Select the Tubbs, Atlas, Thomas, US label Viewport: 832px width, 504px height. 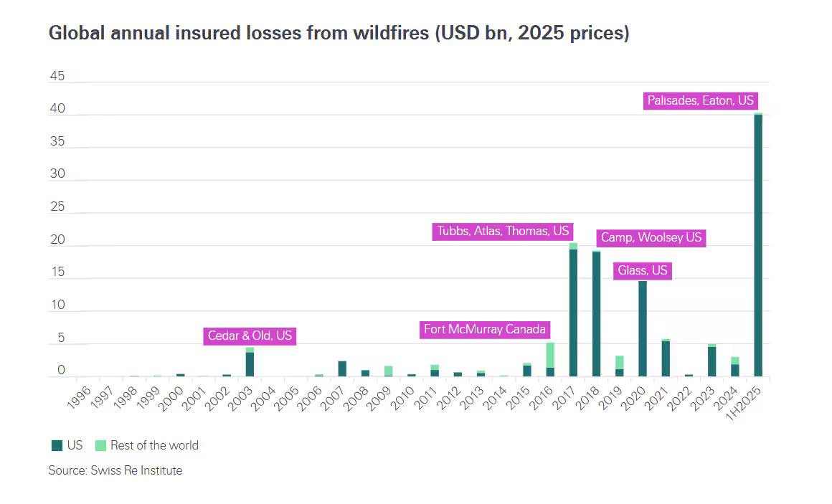coord(503,232)
